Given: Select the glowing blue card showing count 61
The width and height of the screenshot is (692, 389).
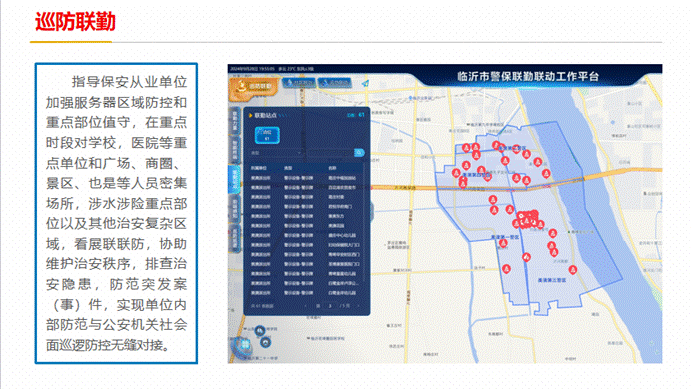Looking at the screenshot, I should (x=267, y=135).
